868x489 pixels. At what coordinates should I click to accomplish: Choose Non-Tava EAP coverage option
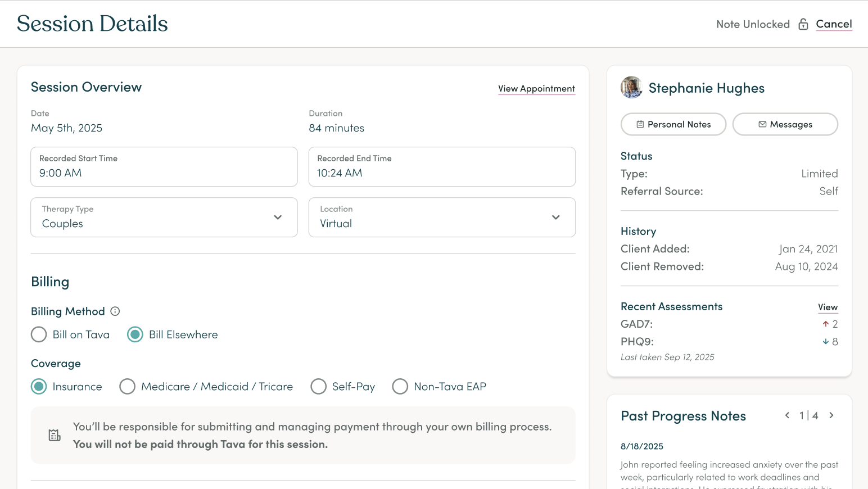coord(400,387)
